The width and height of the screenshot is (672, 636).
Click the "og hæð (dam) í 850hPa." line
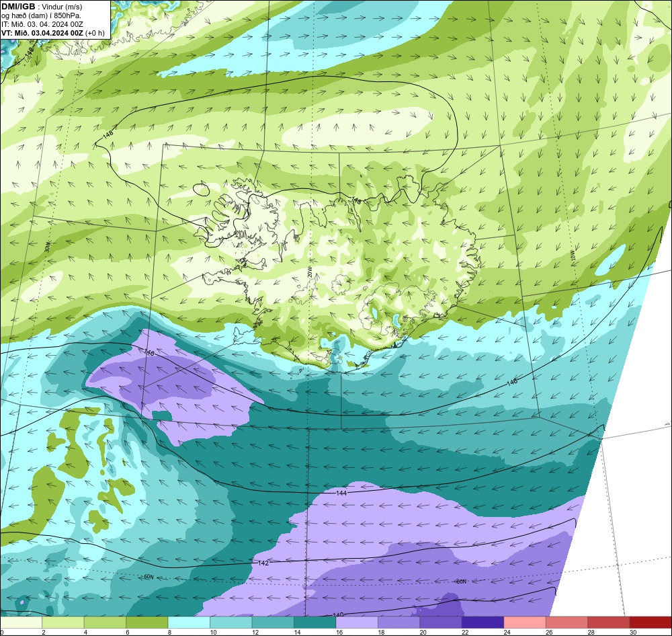(41, 15)
